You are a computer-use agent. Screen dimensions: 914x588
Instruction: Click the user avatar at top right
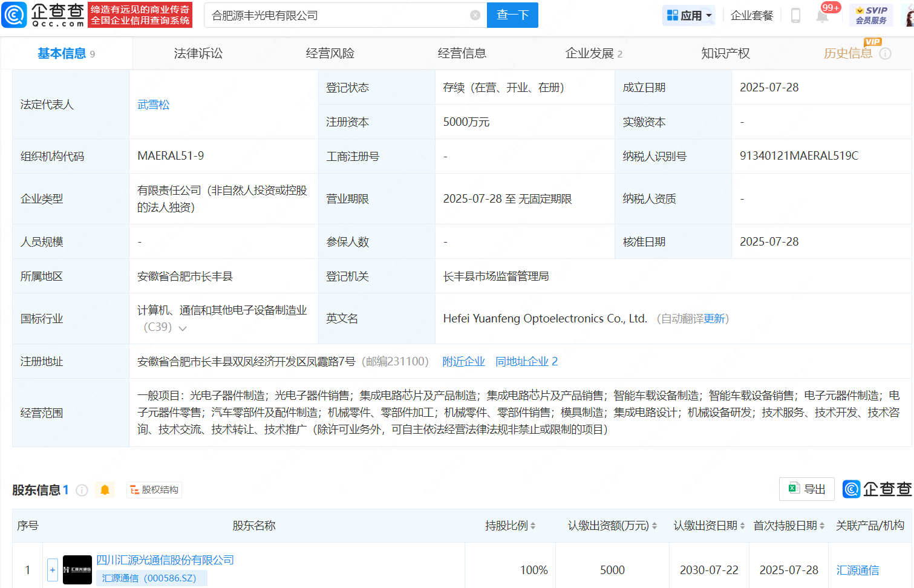[x=909, y=15]
